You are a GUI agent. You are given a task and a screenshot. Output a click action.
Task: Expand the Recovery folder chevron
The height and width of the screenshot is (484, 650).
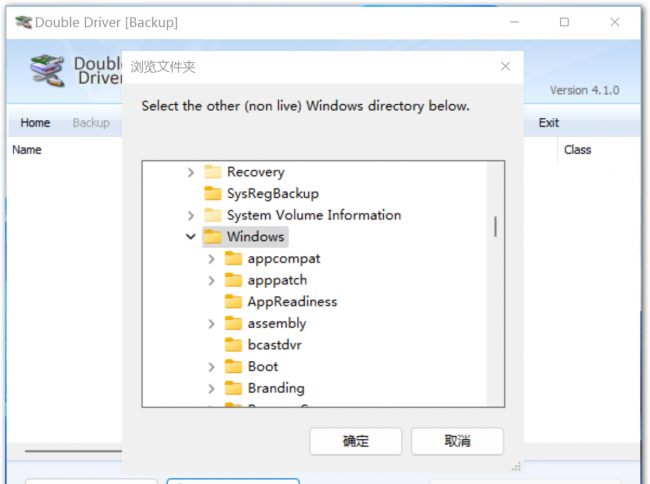(190, 172)
